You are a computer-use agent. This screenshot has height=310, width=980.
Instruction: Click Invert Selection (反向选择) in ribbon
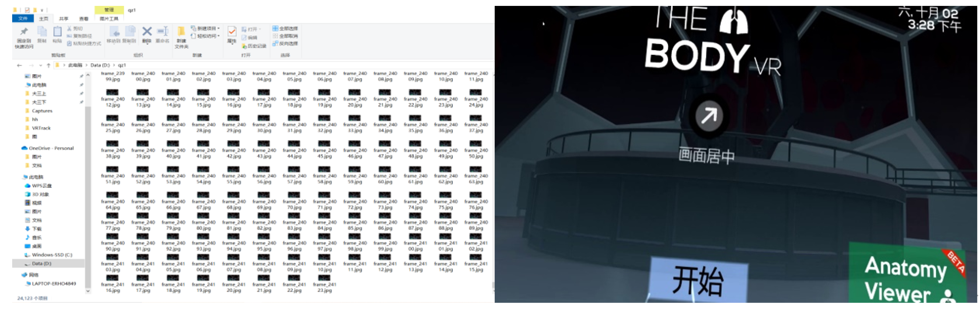285,44
